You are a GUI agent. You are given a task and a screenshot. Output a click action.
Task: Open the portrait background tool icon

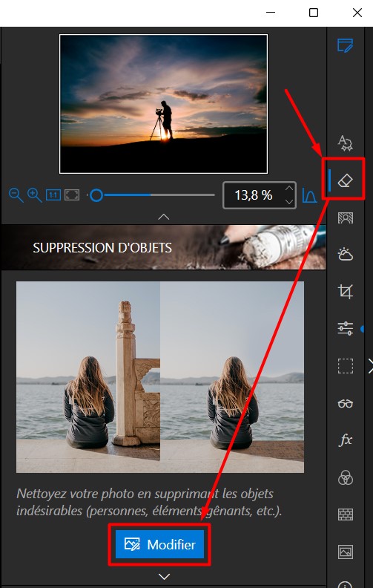click(x=346, y=218)
